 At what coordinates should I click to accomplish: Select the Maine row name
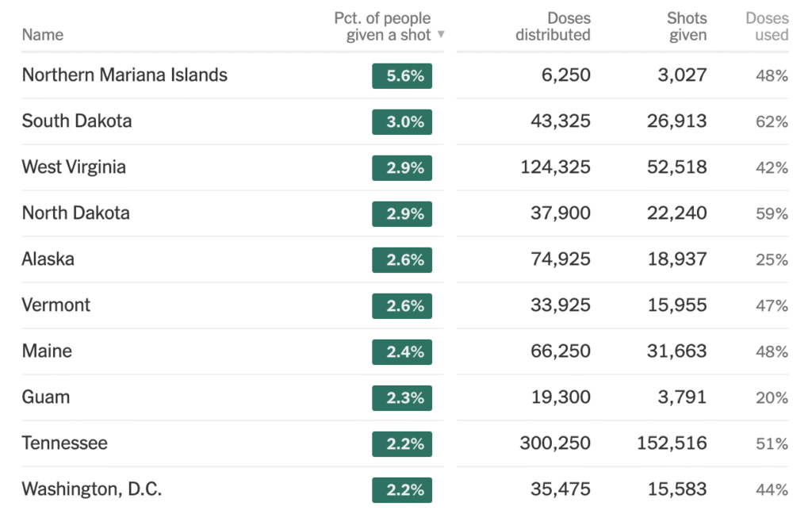pos(47,351)
